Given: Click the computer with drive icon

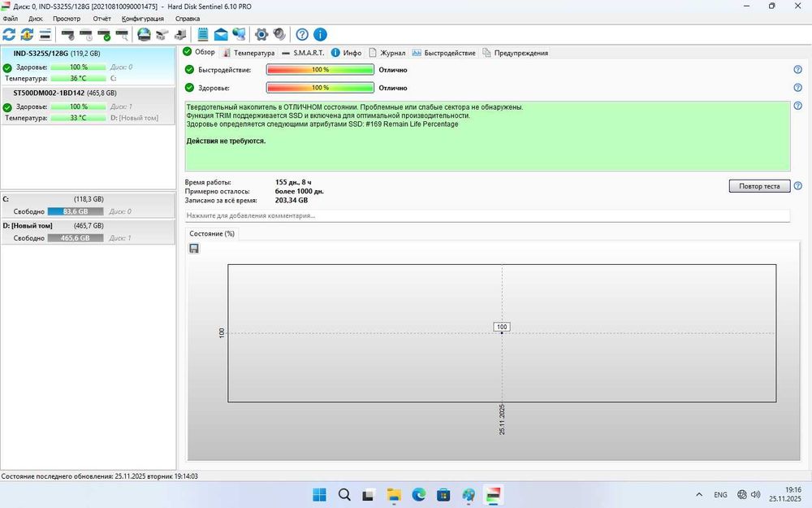Looking at the screenshot, I should [180, 35].
